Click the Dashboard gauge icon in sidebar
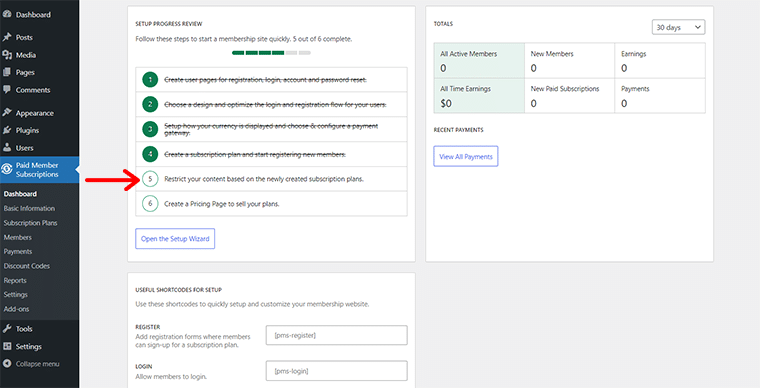Viewport: 760px width, 388px height. (7, 15)
